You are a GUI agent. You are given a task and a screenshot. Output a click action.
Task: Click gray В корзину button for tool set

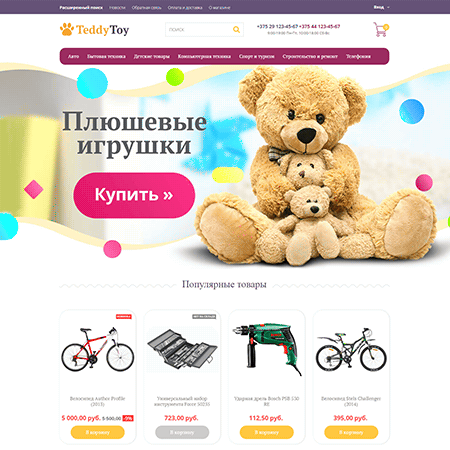[x=182, y=432]
